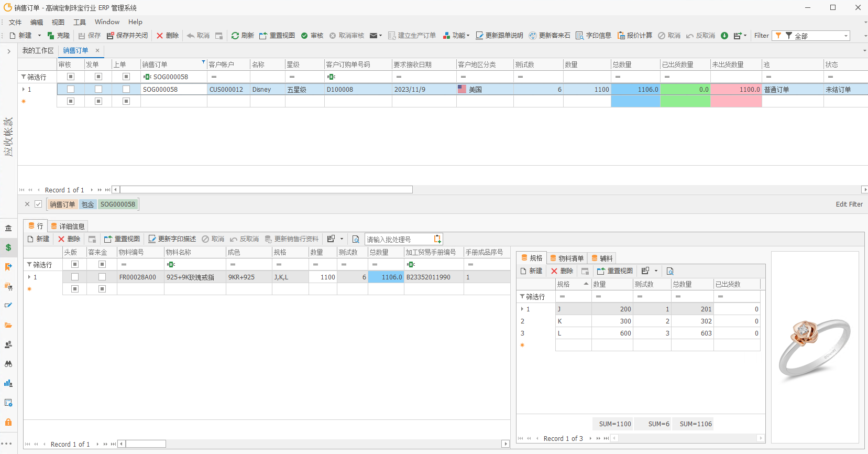Viewport: 868px width, 454px height.
Task: Expand the 功能 function dropdown
Action: point(456,36)
